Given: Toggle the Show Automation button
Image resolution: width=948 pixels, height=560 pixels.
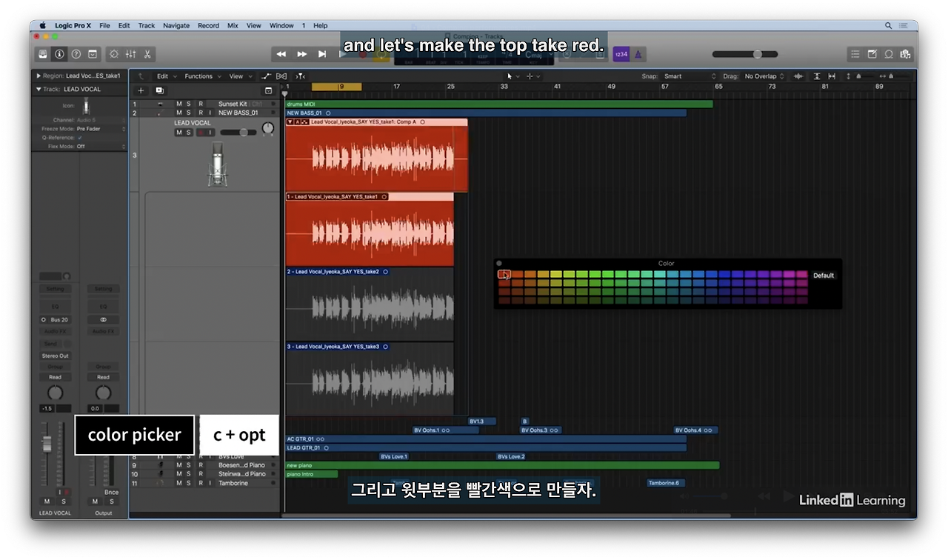Looking at the screenshot, I should coord(267,76).
